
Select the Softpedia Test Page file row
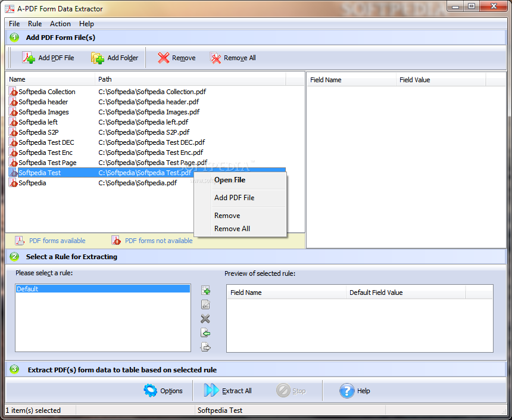(x=147, y=163)
